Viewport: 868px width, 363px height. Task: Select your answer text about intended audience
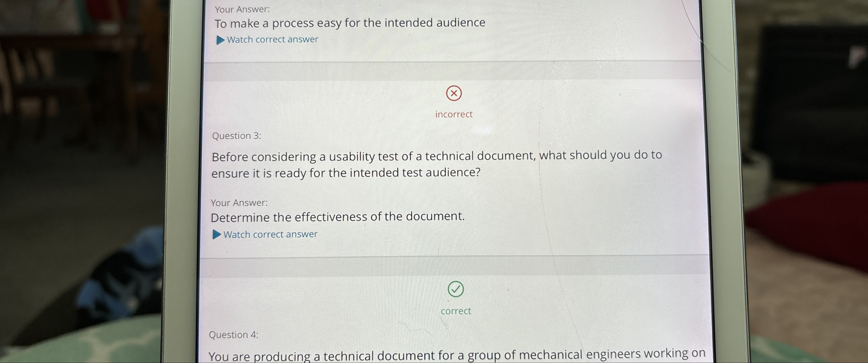[350, 23]
